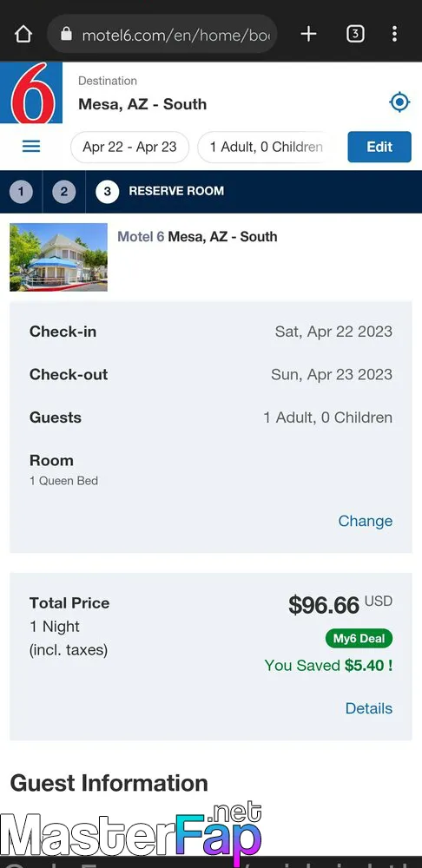This screenshot has height=868, width=422.
Task: Click the Change link for the room
Action: 366,521
